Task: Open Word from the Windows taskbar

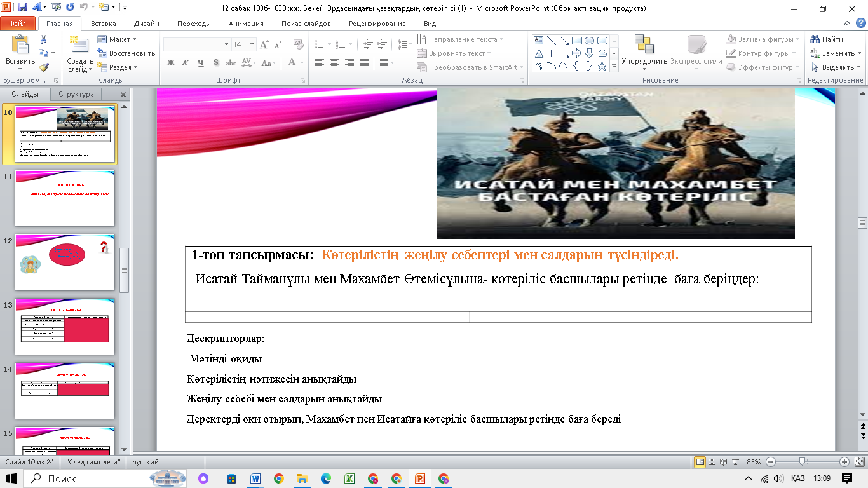Action: 255,478
